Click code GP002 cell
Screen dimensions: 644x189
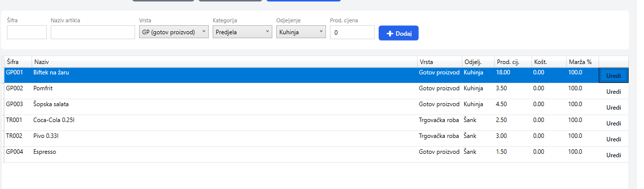click(14, 88)
